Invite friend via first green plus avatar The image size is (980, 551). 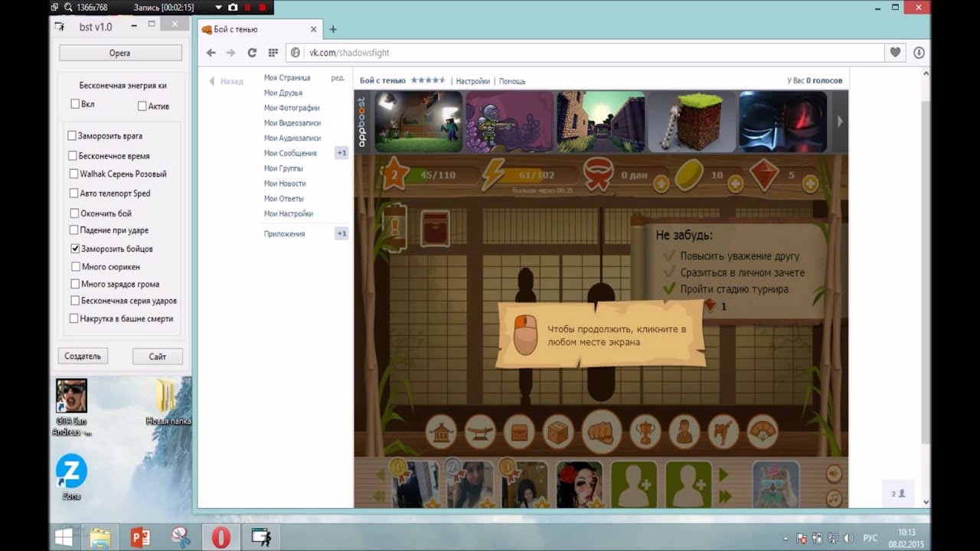(x=634, y=484)
